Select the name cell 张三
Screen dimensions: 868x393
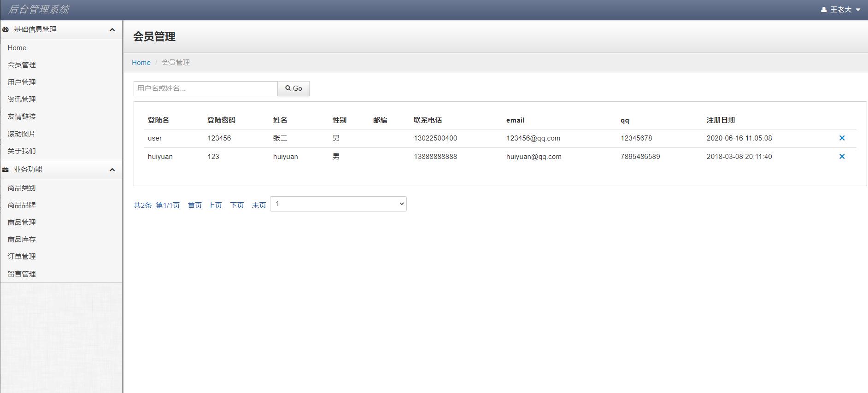point(280,138)
